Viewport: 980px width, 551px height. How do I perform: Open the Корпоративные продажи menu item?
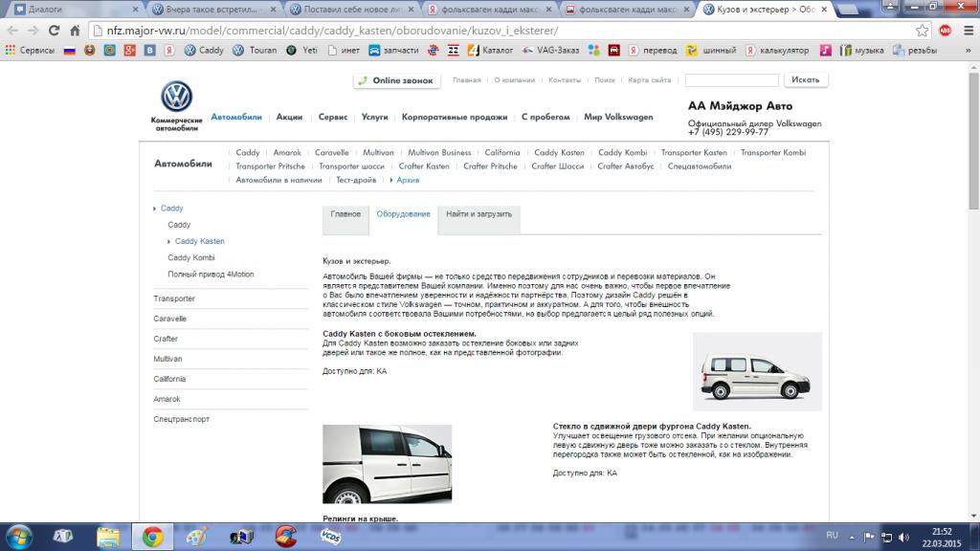pyautogui.click(x=455, y=117)
